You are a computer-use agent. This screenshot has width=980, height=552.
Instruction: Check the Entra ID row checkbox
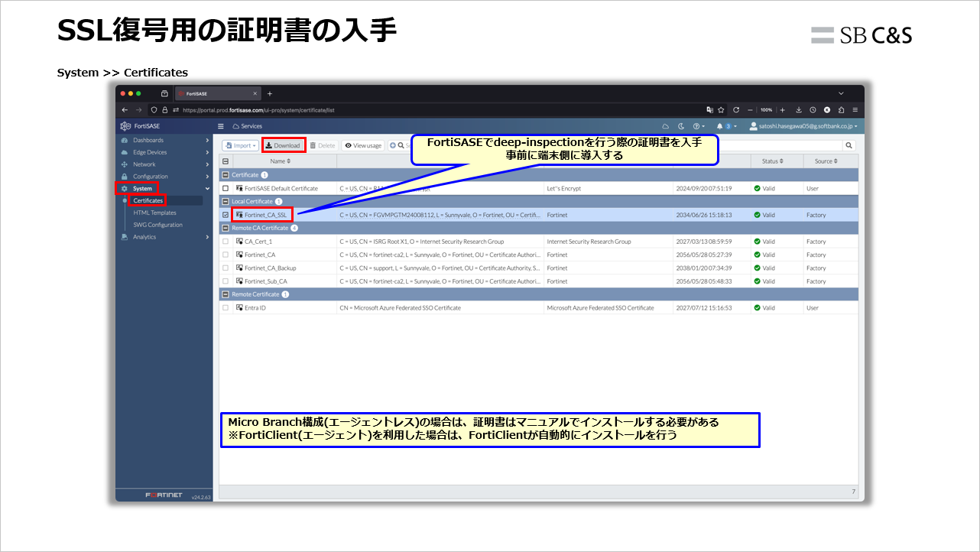tap(226, 307)
